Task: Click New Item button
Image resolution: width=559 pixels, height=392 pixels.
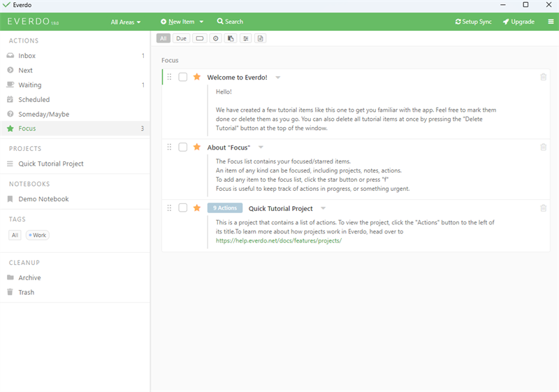Action: point(177,22)
